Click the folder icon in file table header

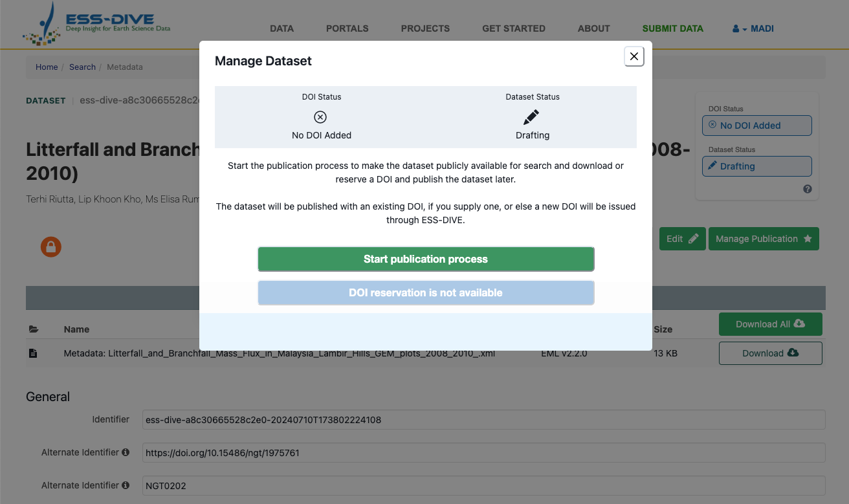point(34,329)
